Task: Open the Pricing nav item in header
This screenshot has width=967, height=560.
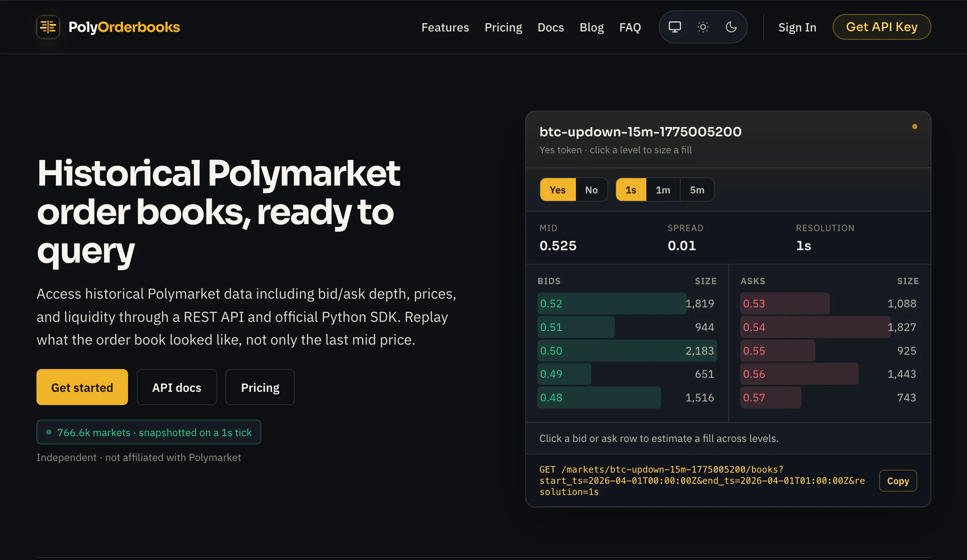Action: pyautogui.click(x=503, y=27)
